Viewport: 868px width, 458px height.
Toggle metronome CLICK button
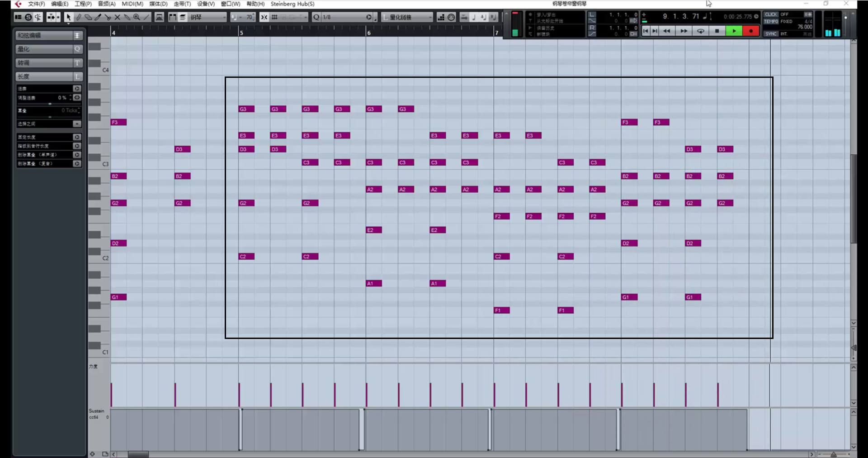tap(771, 14)
